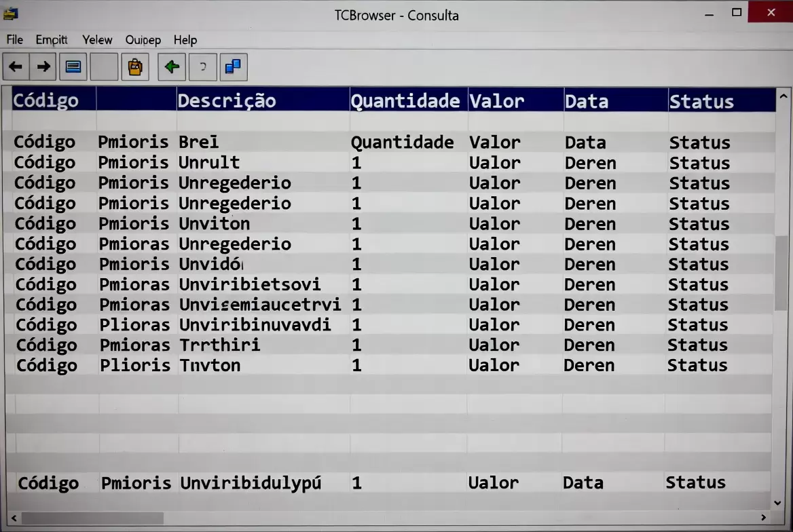793x532 pixels.
Task: Click the orange bag toolbar icon
Action: coord(135,67)
